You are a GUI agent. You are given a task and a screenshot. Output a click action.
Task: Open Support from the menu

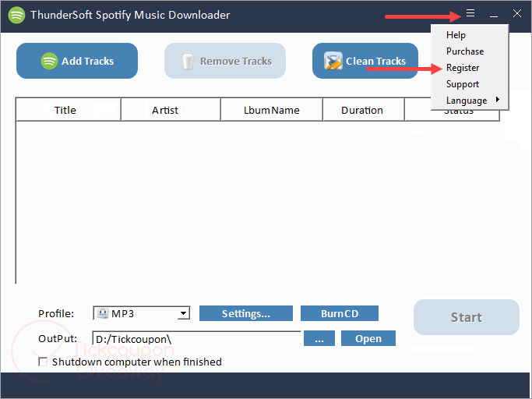[470, 84]
